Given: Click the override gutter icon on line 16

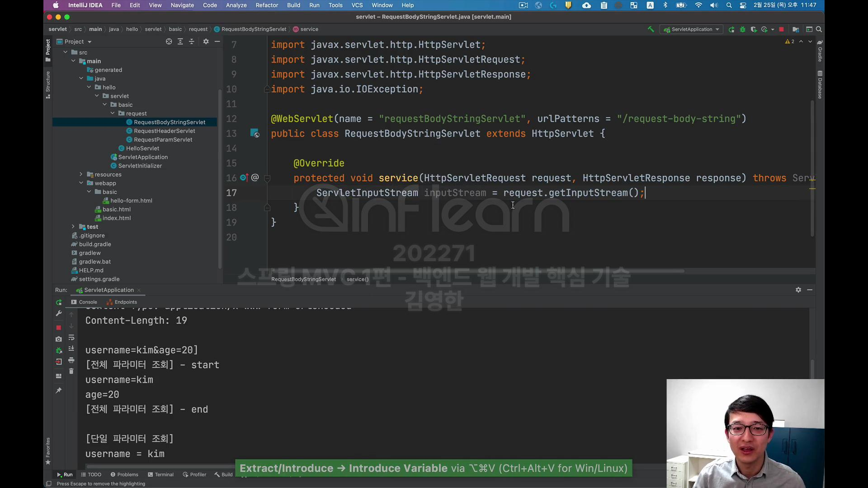Looking at the screenshot, I should click(x=244, y=178).
